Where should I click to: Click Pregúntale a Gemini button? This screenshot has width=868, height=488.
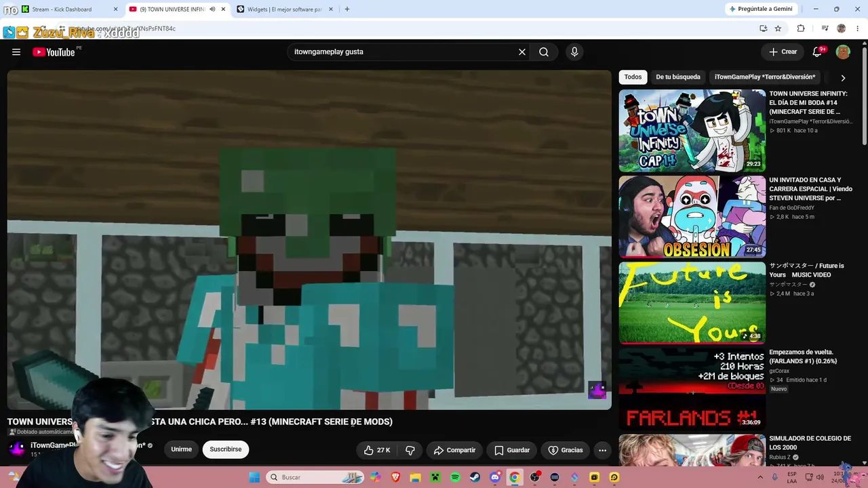(x=760, y=9)
